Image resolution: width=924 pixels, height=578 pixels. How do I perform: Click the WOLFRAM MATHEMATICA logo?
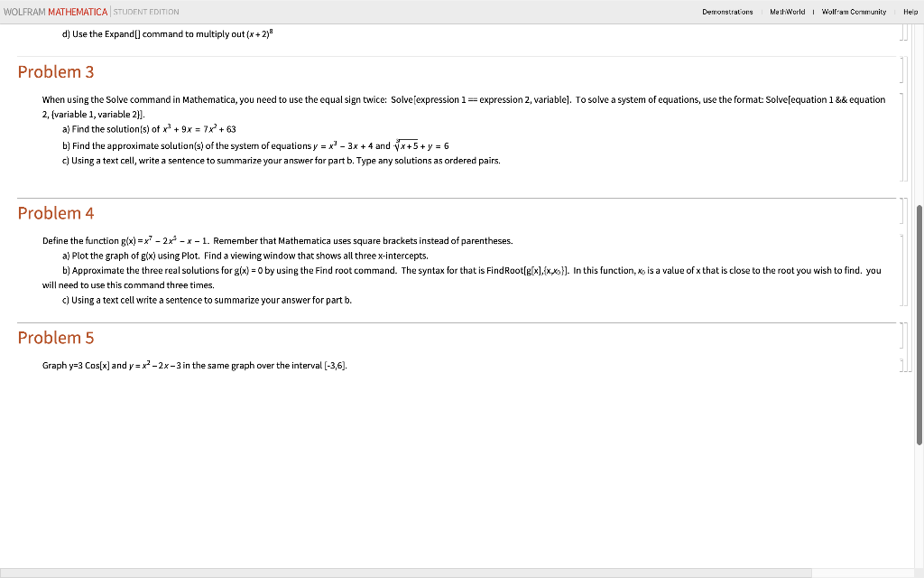pos(56,12)
